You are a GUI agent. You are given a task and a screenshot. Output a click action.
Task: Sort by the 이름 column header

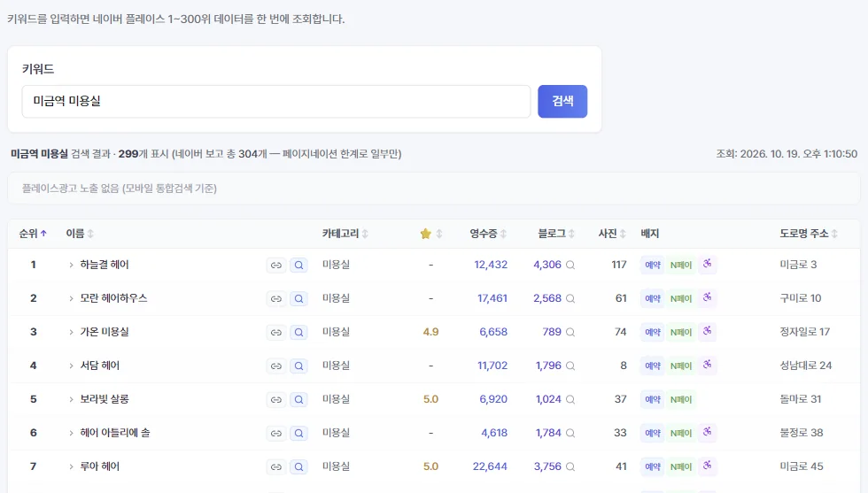[x=80, y=234]
